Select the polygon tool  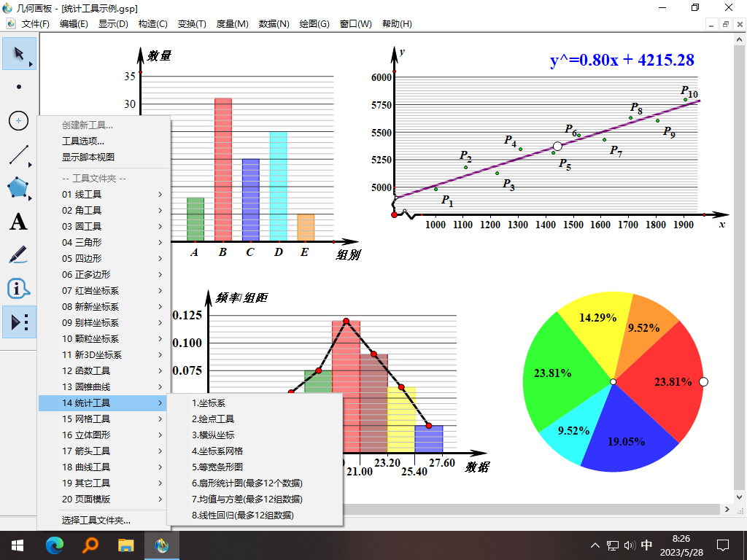point(17,188)
